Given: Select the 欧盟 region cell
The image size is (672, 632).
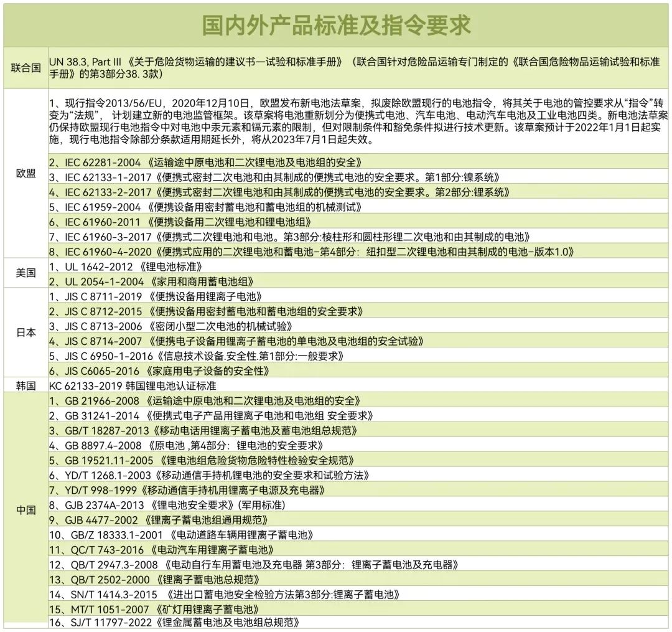Looking at the screenshot, I should 26,174.
